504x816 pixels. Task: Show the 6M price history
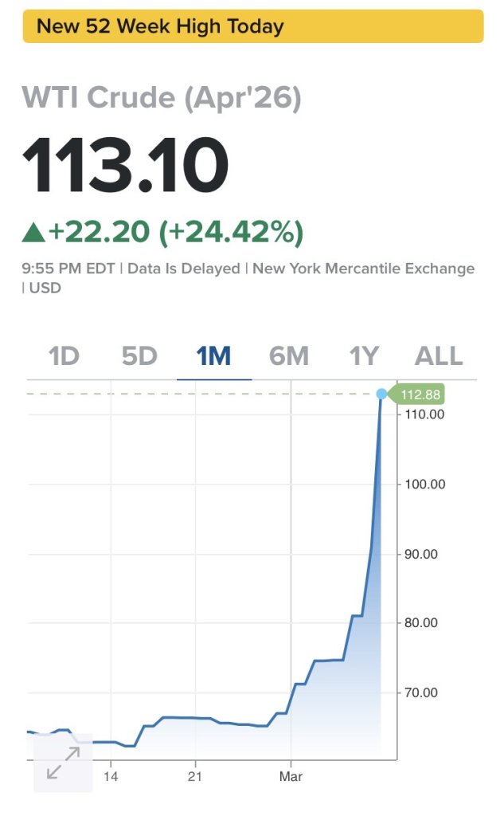point(289,355)
